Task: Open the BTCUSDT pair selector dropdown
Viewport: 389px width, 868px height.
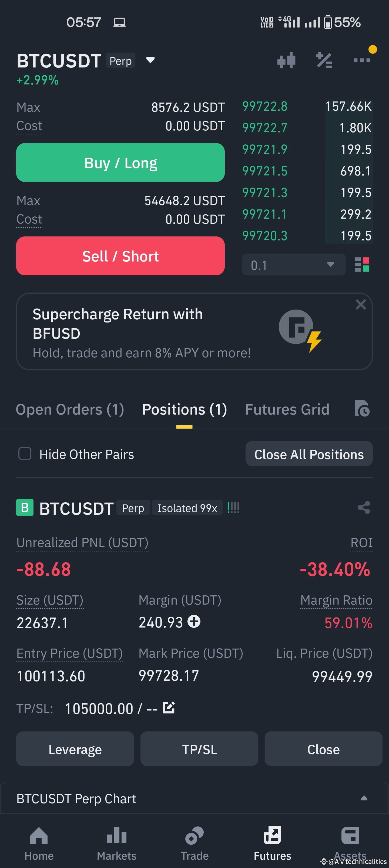Action: point(150,60)
